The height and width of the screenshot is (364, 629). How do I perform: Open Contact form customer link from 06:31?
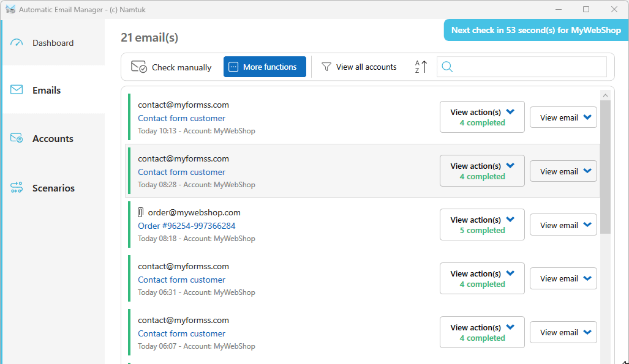[181, 280]
